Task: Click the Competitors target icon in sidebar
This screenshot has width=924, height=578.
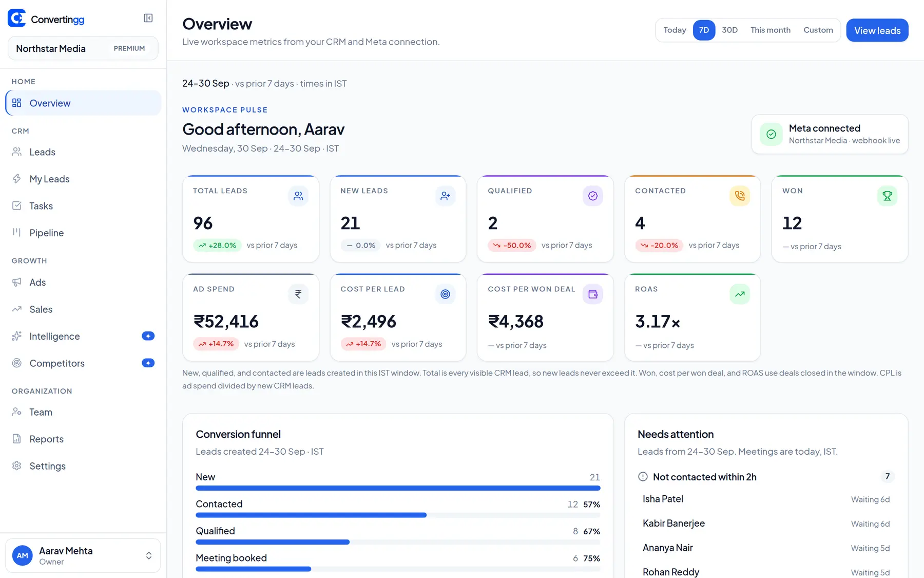Action: [17, 363]
